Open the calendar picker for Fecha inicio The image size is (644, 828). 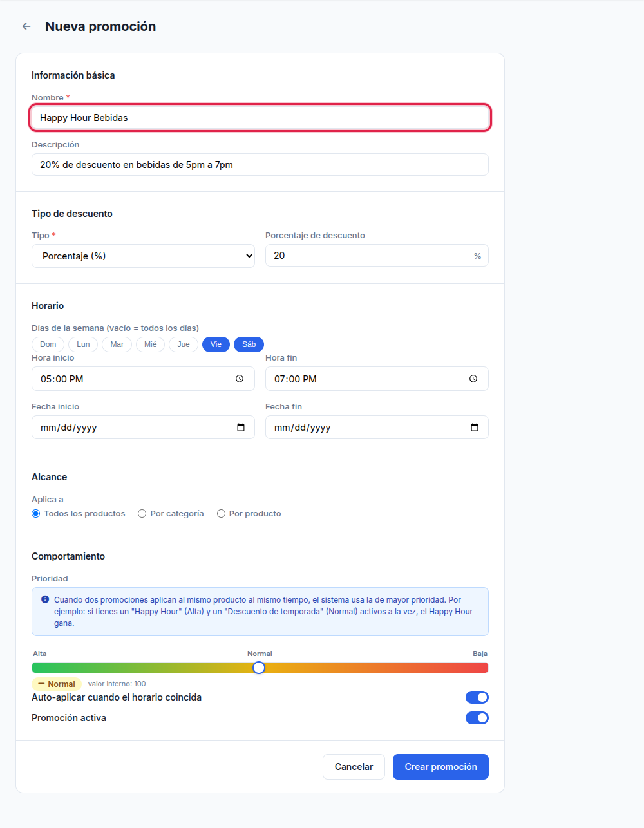tap(241, 428)
